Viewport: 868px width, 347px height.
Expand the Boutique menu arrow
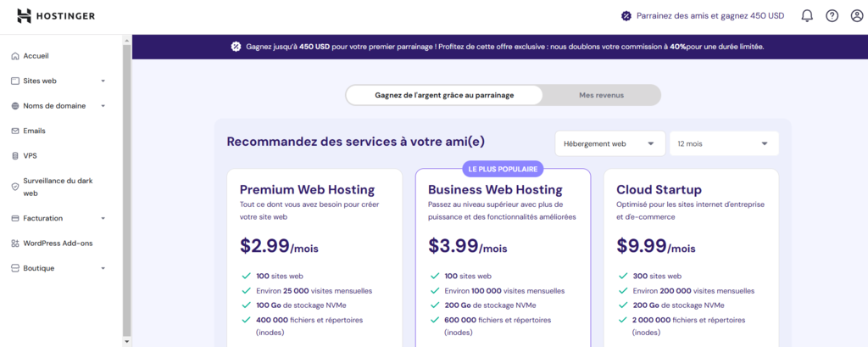(103, 268)
